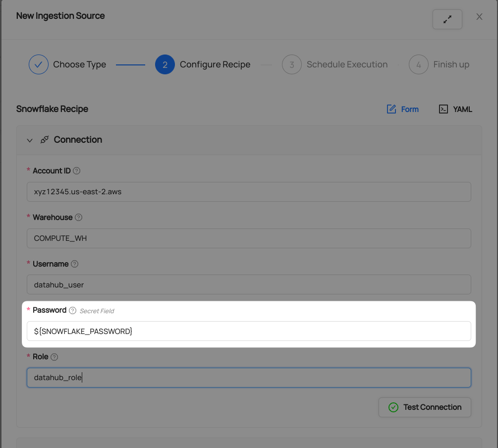Collapse the Connection section

(30, 140)
